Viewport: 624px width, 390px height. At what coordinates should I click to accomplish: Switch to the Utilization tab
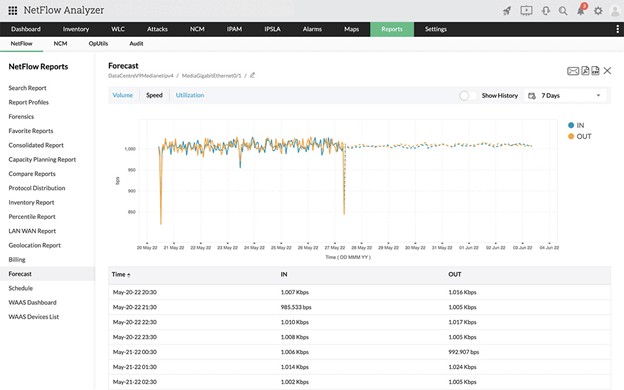pyautogui.click(x=190, y=95)
